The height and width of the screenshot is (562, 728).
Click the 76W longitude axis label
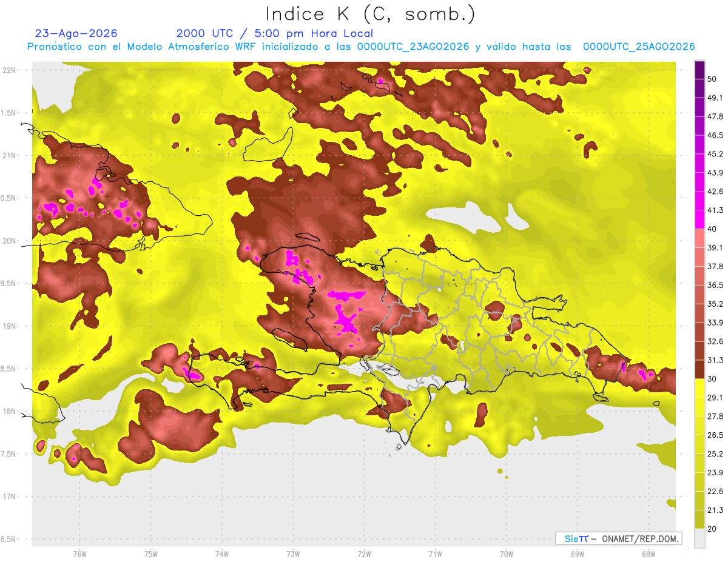[x=79, y=554]
